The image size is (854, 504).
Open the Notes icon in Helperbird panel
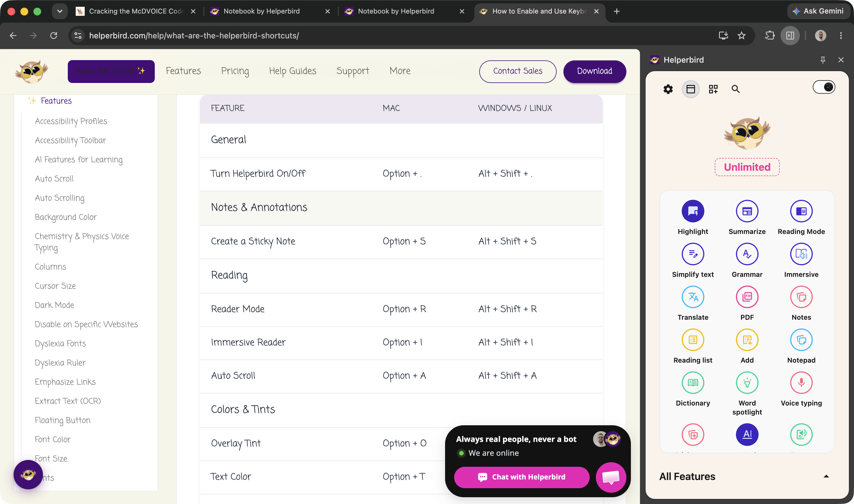[801, 297]
